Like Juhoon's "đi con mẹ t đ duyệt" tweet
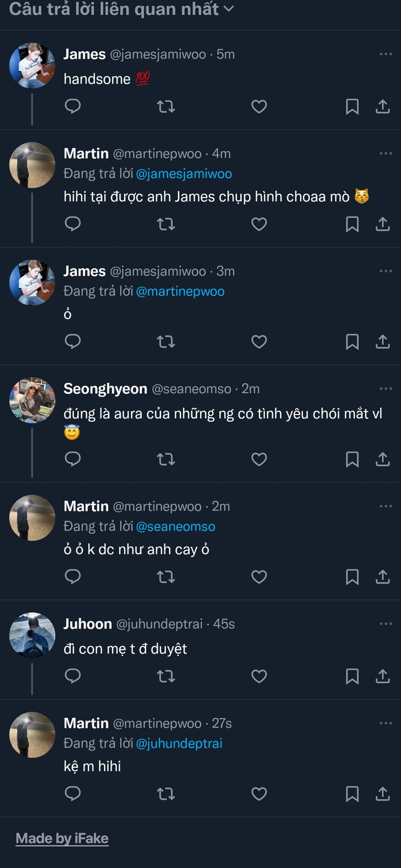This screenshot has height=868, width=401. tap(259, 676)
